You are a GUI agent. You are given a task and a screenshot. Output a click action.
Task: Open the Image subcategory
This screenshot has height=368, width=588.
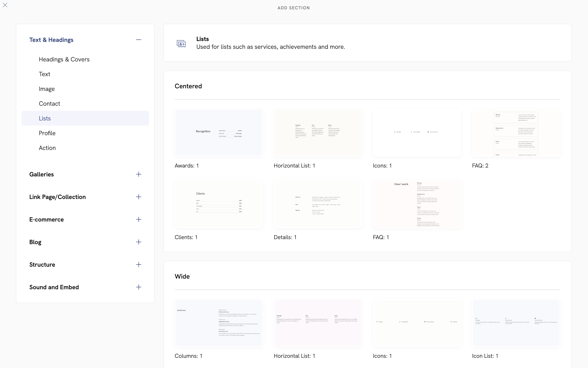[x=47, y=89]
